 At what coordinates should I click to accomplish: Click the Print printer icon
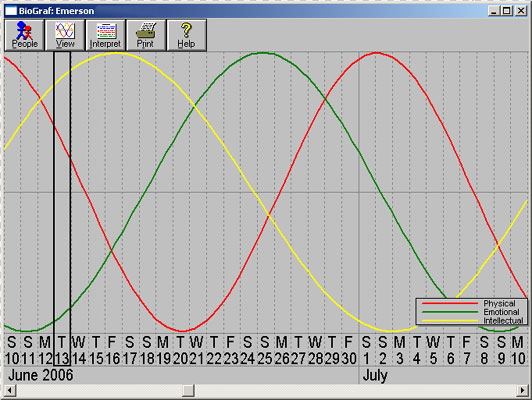click(146, 31)
